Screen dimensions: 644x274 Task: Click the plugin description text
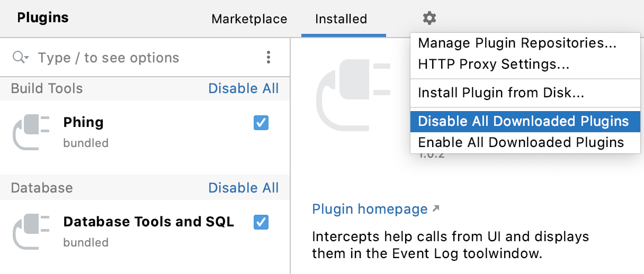[x=451, y=245]
